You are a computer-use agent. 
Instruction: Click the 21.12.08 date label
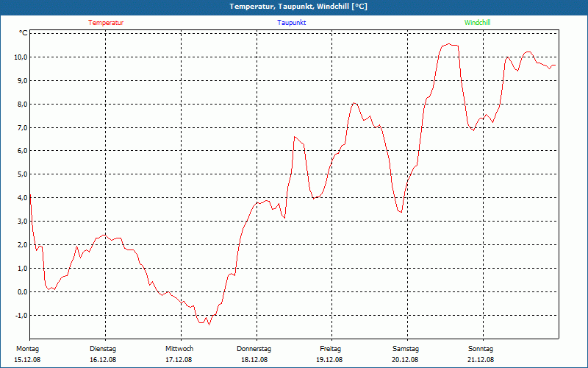[x=481, y=360]
